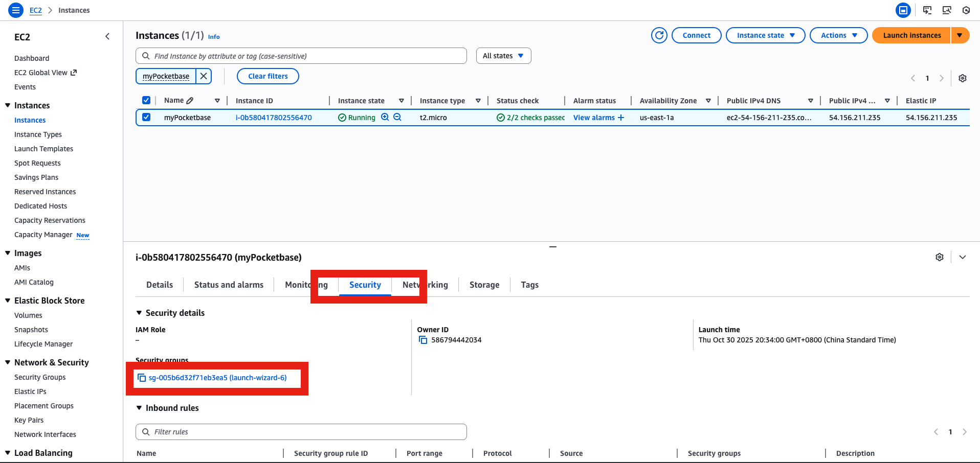Open instances table preferences gear

(x=963, y=78)
